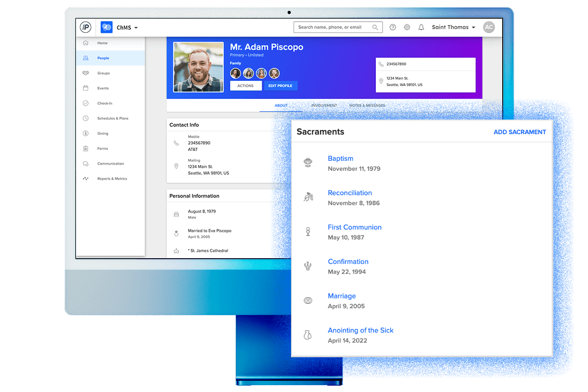
Task: Open the help question mark icon
Action: [392, 27]
